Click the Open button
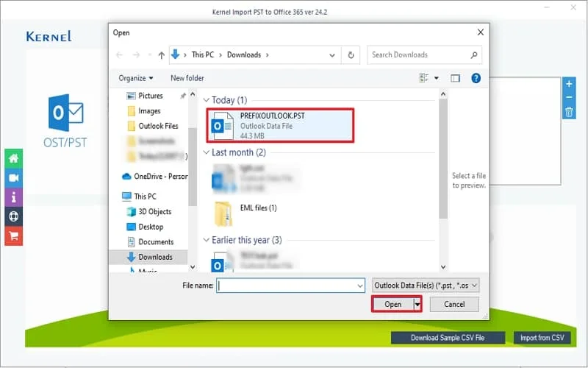The height and width of the screenshot is (368, 588). (x=393, y=305)
